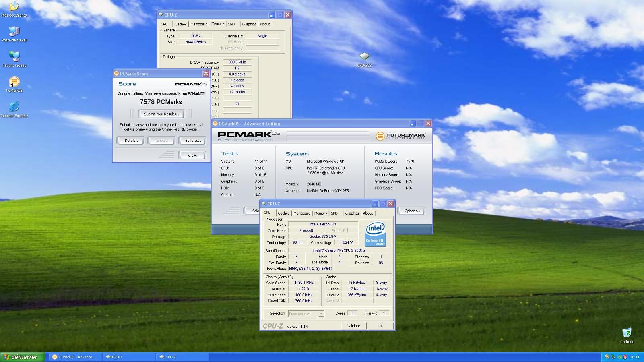Open the About tab in front CPU-Z
This screenshot has width=644, height=362.
tap(368, 213)
